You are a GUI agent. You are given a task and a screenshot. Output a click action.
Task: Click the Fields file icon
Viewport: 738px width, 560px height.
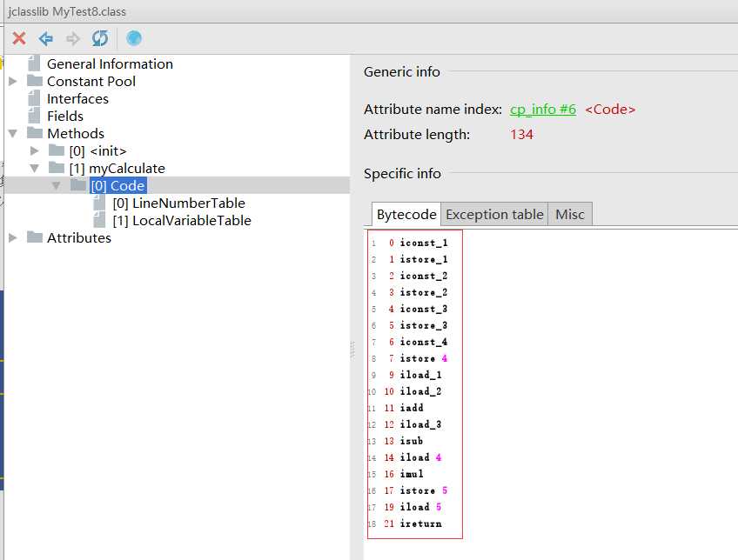tap(34, 116)
